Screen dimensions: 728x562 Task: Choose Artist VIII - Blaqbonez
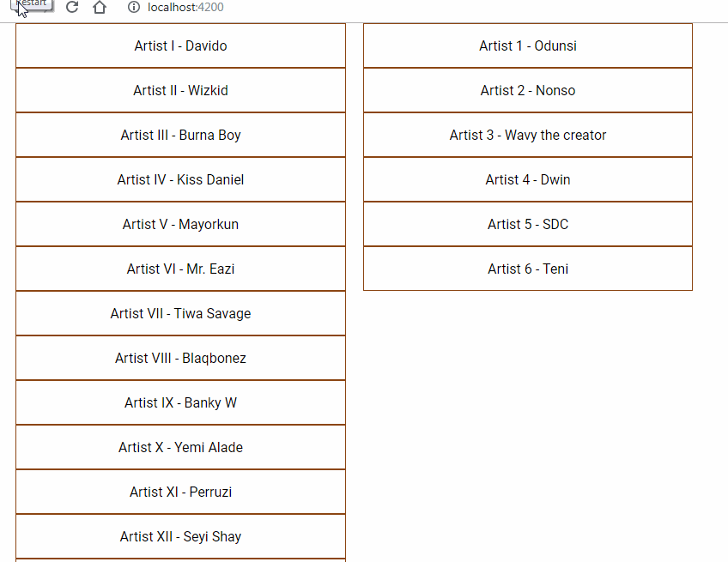click(x=180, y=358)
